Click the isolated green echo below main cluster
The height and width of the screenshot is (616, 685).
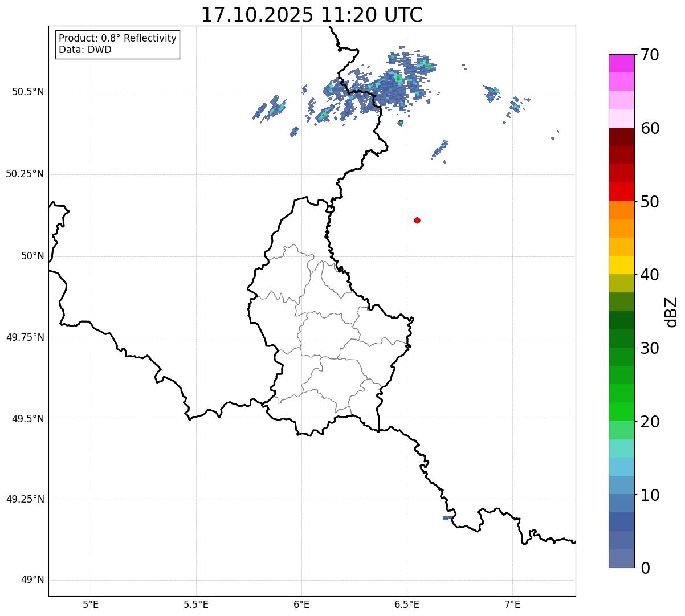tap(401, 122)
